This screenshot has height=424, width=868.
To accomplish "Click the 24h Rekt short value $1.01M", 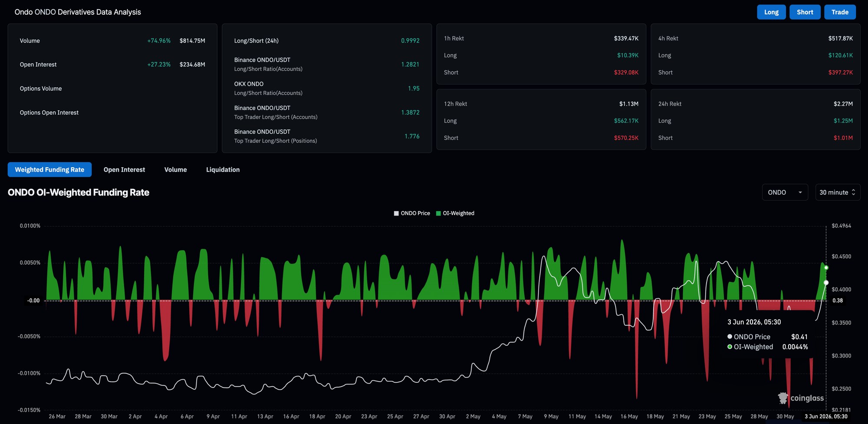I will click(843, 138).
